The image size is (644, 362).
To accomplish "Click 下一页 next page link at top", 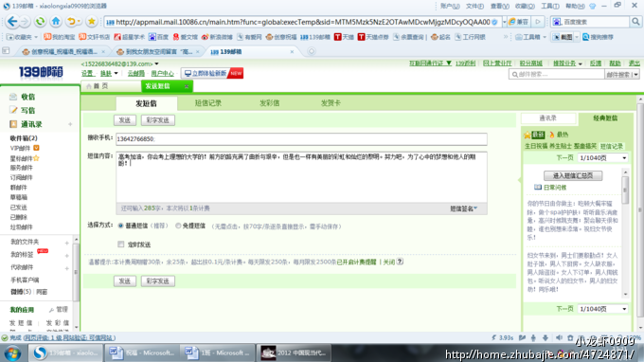I will tap(564, 158).
